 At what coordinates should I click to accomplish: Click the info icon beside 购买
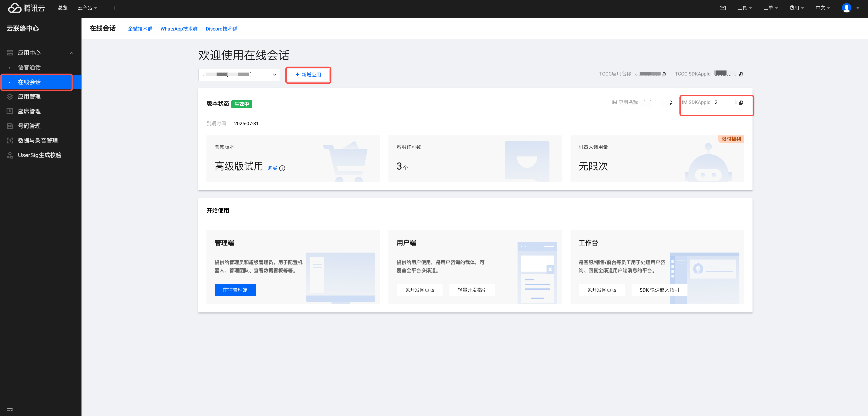click(x=282, y=168)
